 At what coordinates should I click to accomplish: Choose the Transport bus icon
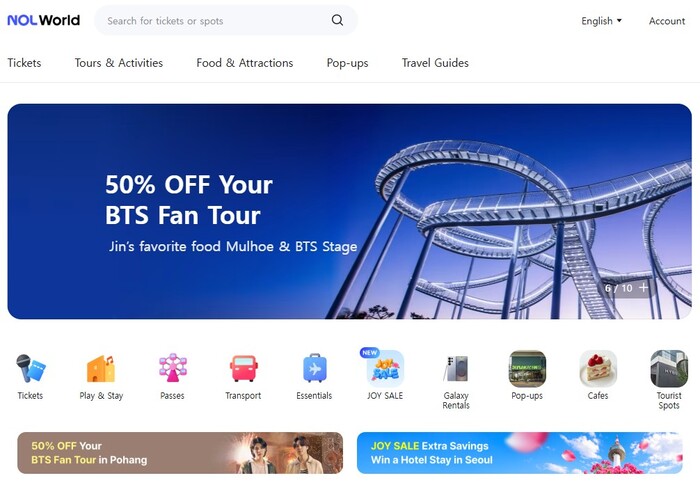pos(243,369)
